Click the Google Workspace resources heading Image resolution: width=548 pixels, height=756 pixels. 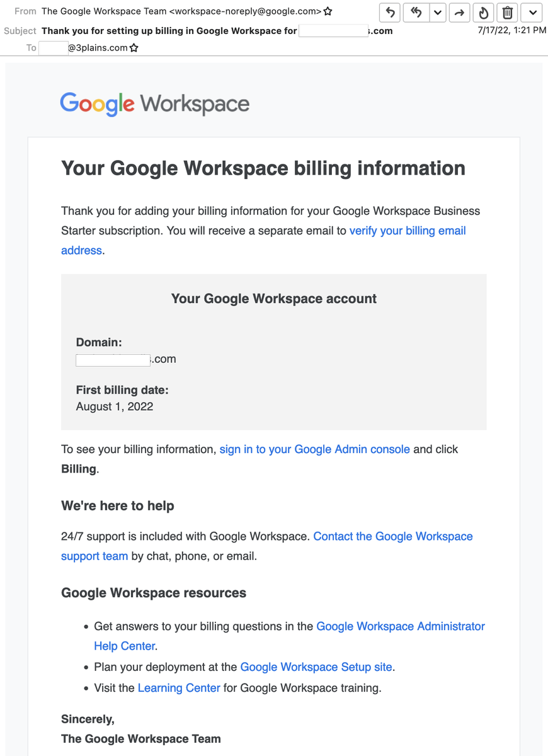click(x=154, y=593)
